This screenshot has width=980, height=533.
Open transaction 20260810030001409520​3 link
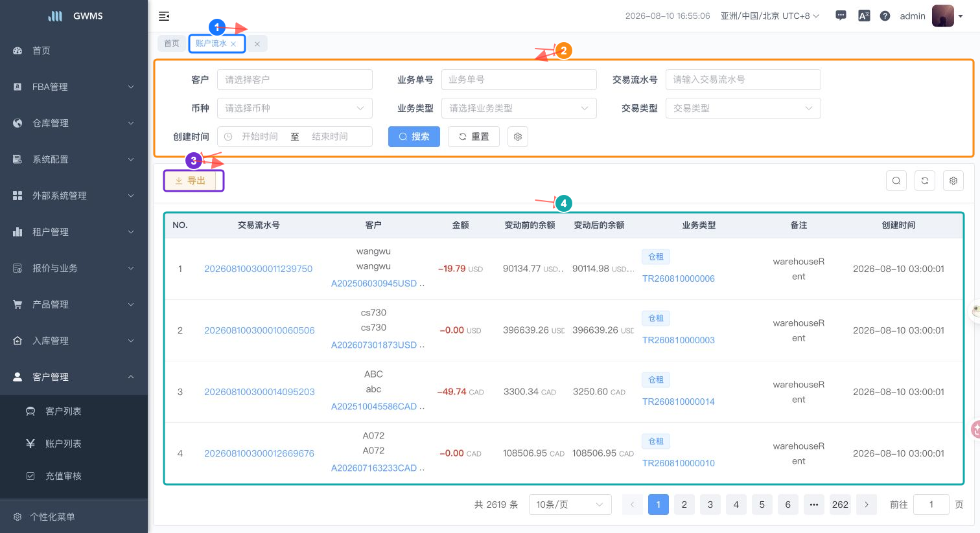pos(259,392)
